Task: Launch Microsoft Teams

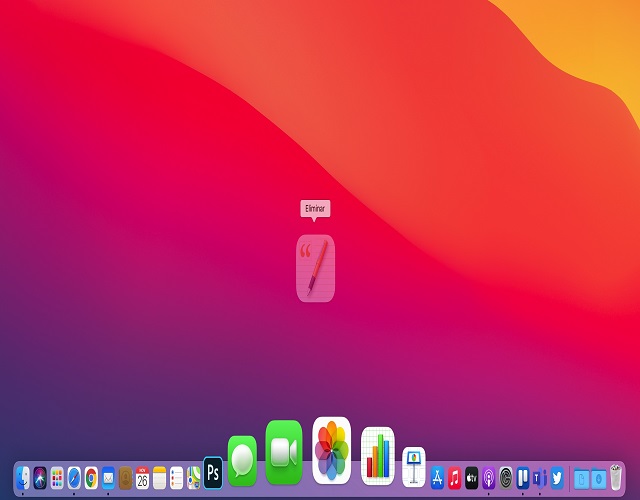Action: click(x=540, y=478)
